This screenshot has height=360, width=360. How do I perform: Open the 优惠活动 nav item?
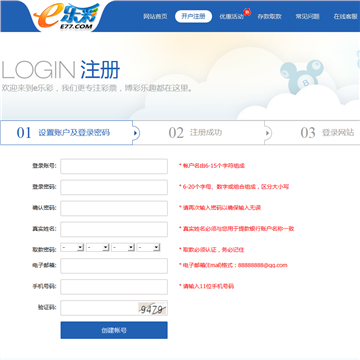coord(231,16)
